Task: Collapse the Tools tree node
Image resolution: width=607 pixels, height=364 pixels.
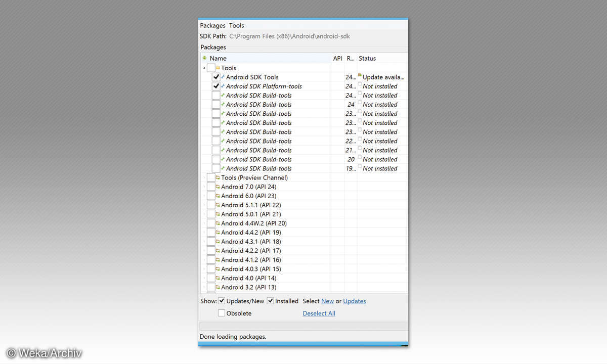Action: [x=204, y=68]
